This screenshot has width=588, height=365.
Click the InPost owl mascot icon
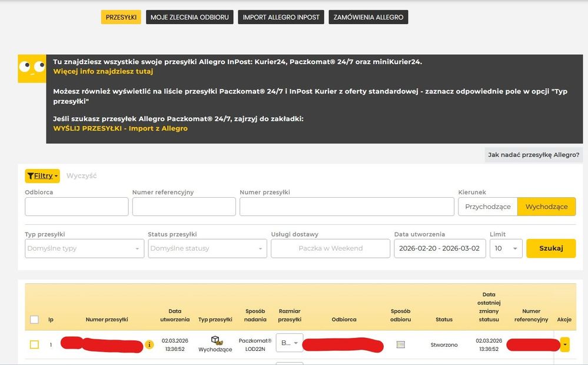tap(32, 68)
